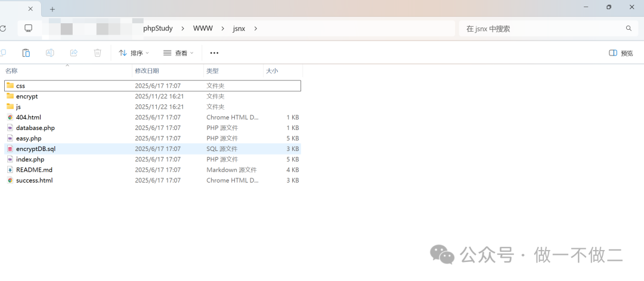The height and width of the screenshot is (281, 644).
Task: Sort by the 类型 column header
Action: pyautogui.click(x=212, y=70)
